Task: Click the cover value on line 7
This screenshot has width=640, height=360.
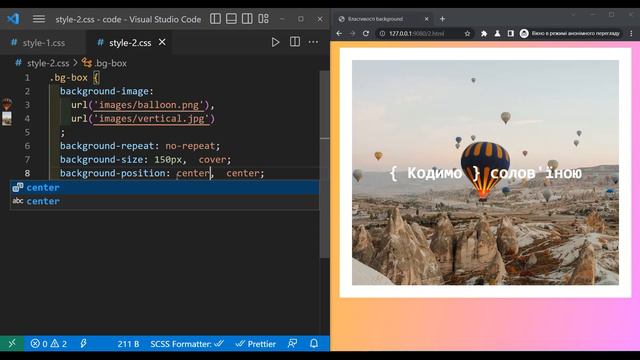Action: [212, 160]
